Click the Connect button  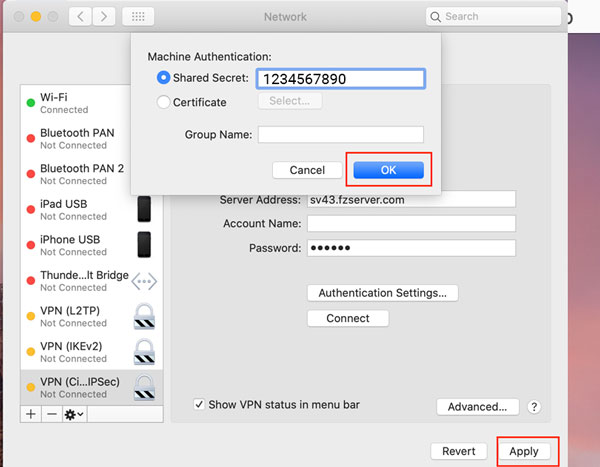[348, 318]
